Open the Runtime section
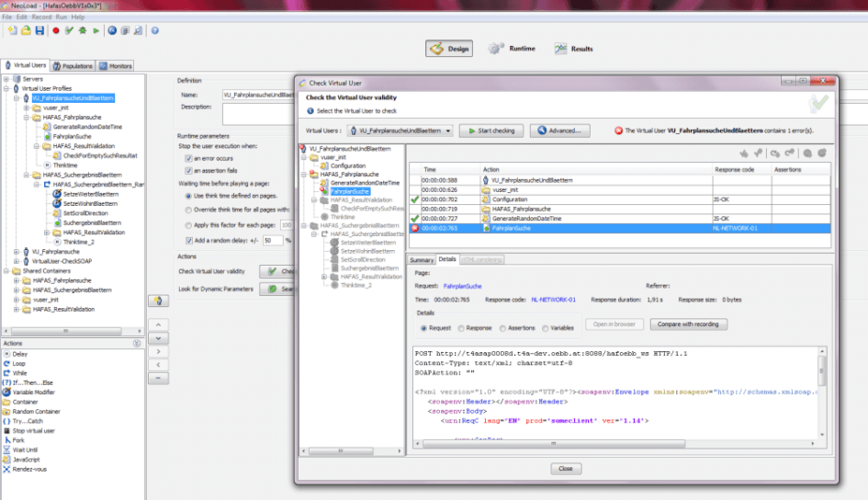The image size is (868, 500). pyautogui.click(x=512, y=48)
